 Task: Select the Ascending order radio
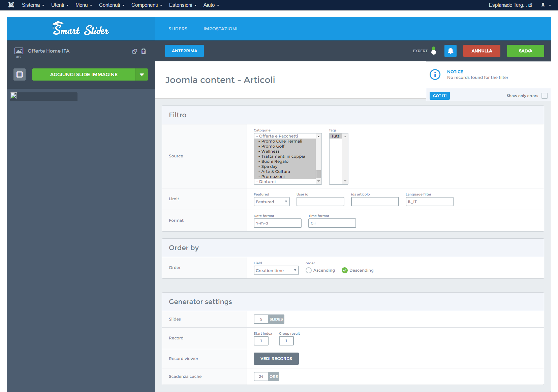[x=309, y=270]
